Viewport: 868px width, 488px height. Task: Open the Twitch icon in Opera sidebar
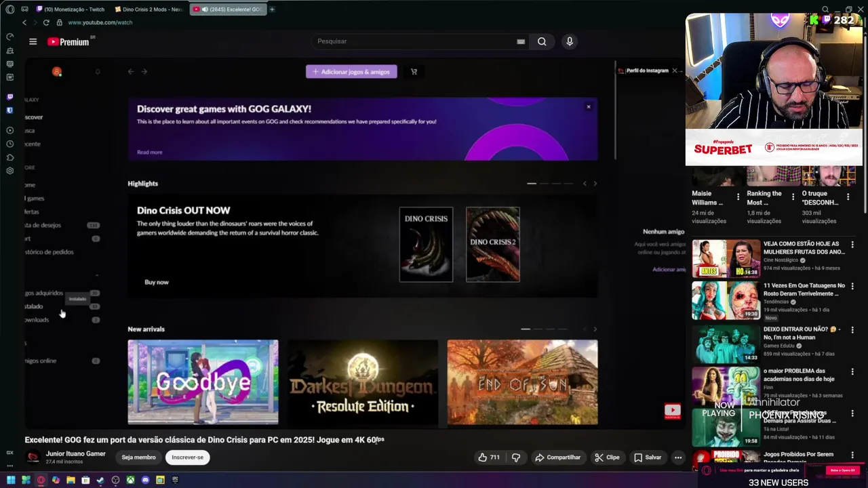pyautogui.click(x=9, y=97)
